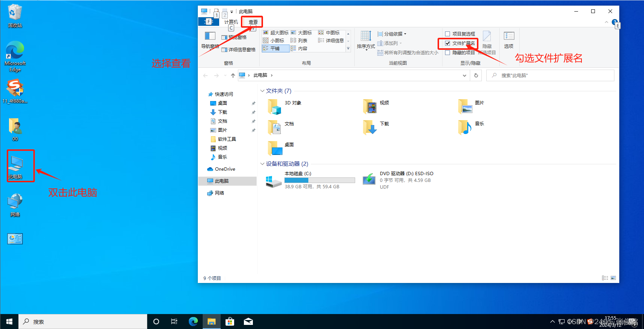
Task: Click the 搜索"此电脑" search box
Action: [550, 75]
